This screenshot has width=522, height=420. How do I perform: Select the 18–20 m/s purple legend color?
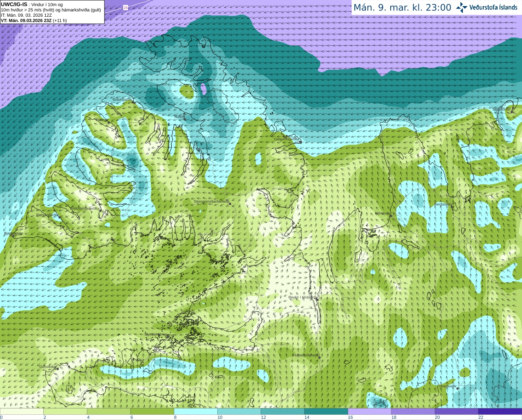pyautogui.click(x=413, y=411)
